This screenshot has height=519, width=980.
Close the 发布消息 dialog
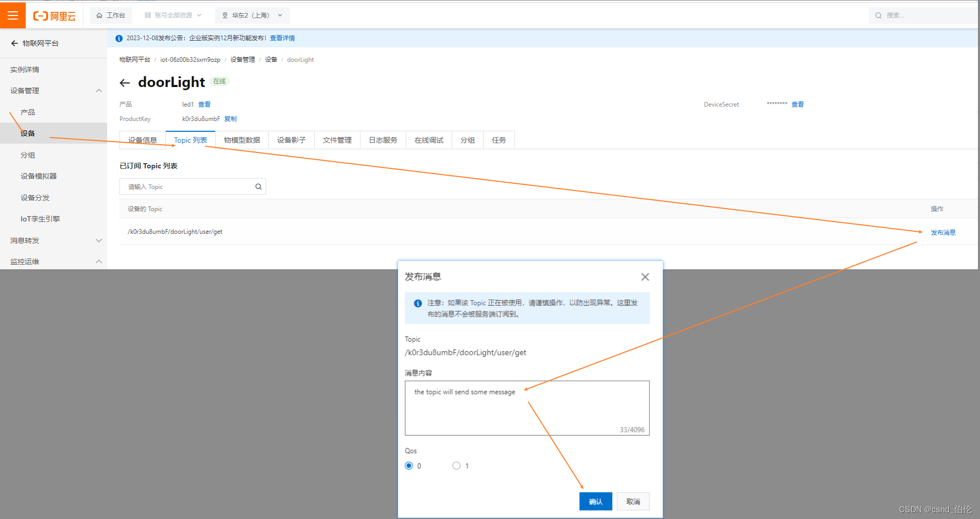(x=645, y=277)
